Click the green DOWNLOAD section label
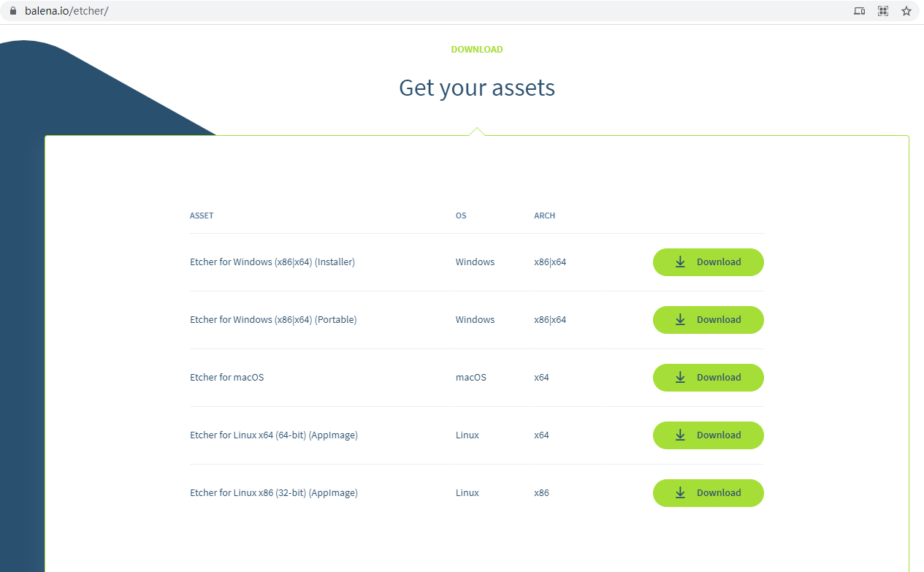924x572 pixels. [x=477, y=50]
